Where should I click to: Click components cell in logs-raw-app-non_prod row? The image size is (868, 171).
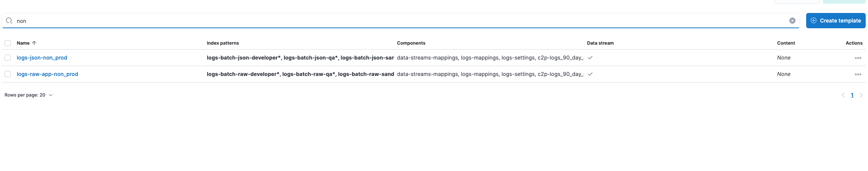(x=490, y=74)
